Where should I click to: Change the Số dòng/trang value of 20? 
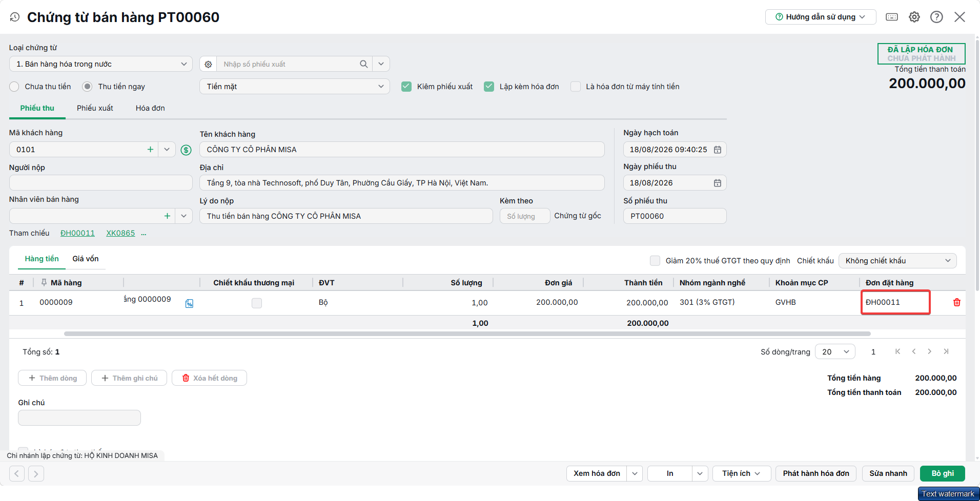[835, 352]
